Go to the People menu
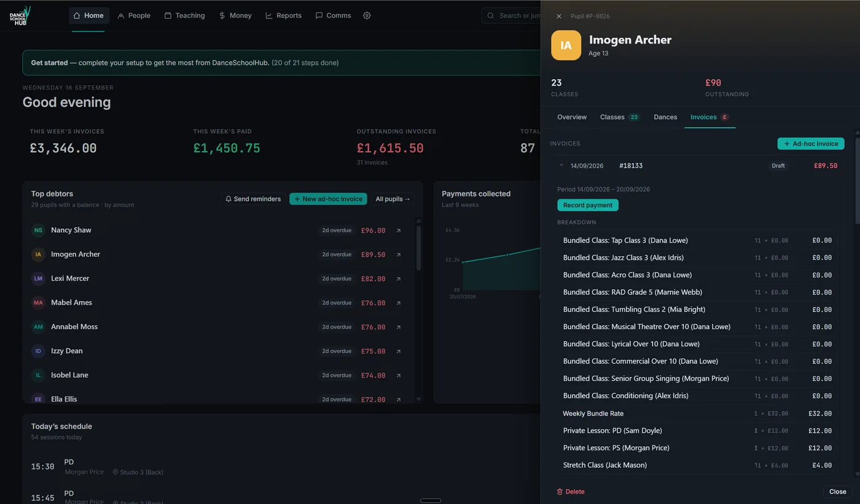The width and height of the screenshot is (860, 504). pos(134,15)
